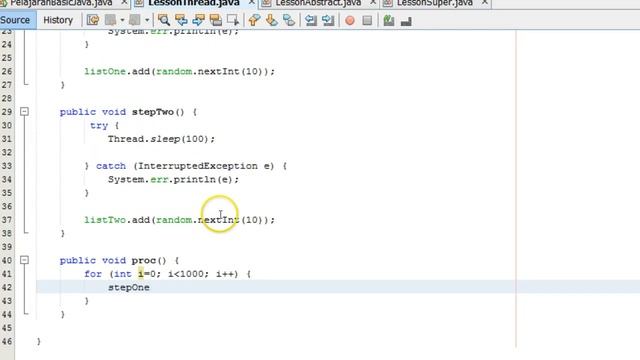Click line number 42 in gutter
The height and width of the screenshot is (360, 640).
tap(7, 287)
